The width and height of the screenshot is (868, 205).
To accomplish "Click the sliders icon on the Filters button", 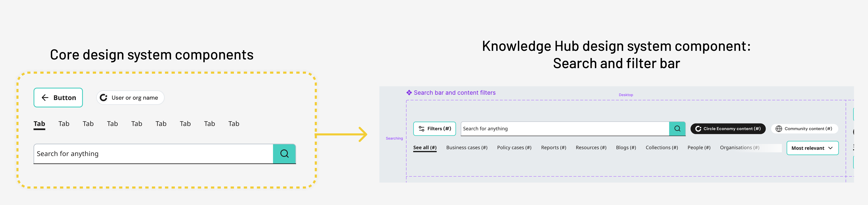I will point(421,129).
